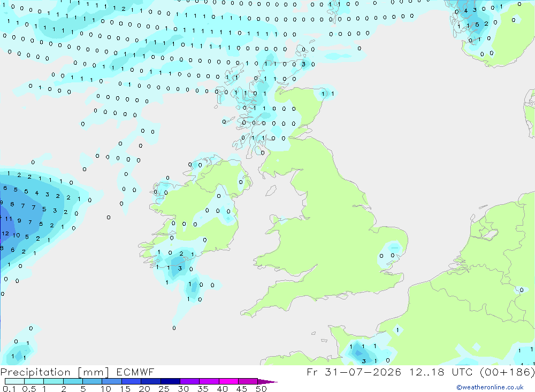Pick the 25–30 mm legend color swatch
The height and width of the screenshot is (392, 535).
[170, 381]
